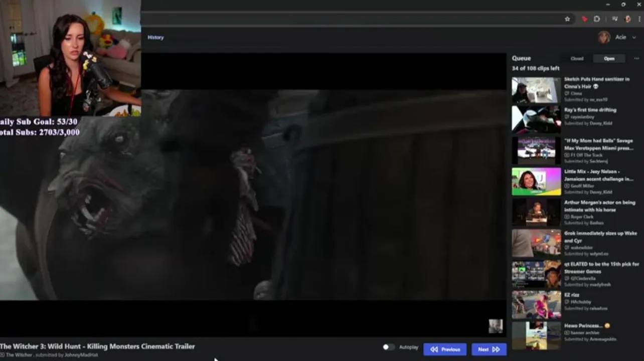Click The Witcher channel link under the title
Screen dimensions: 644x361
(x=19, y=355)
